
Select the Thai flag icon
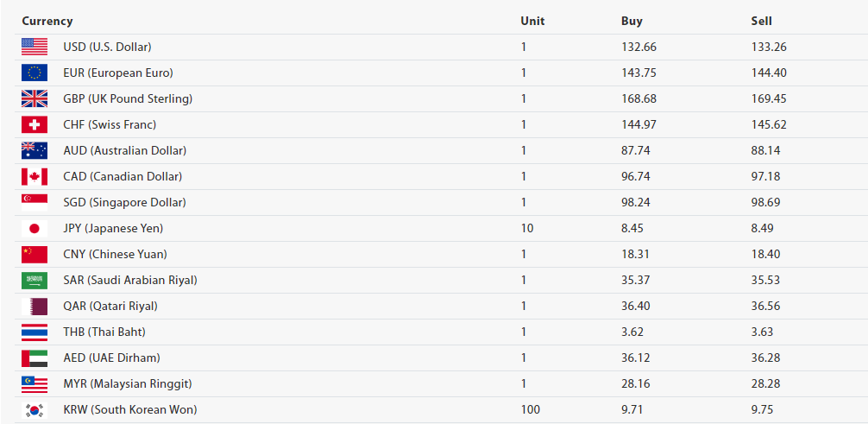pyautogui.click(x=35, y=332)
